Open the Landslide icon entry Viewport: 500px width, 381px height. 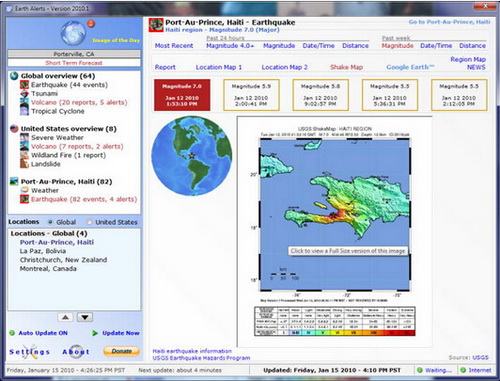24,164
